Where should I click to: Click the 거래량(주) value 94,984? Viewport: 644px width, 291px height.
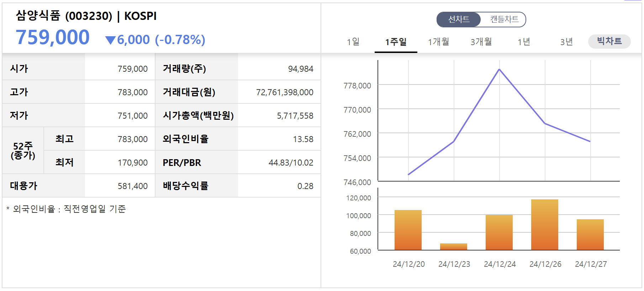[x=301, y=69]
